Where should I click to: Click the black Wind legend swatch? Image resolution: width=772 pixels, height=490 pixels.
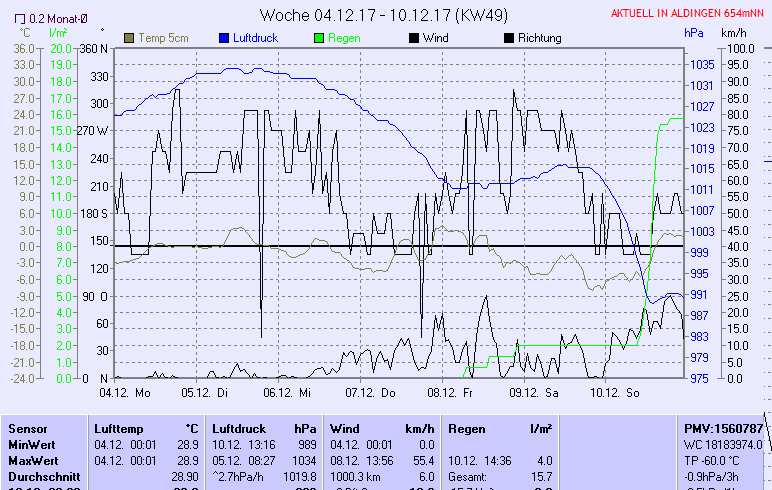click(x=415, y=38)
